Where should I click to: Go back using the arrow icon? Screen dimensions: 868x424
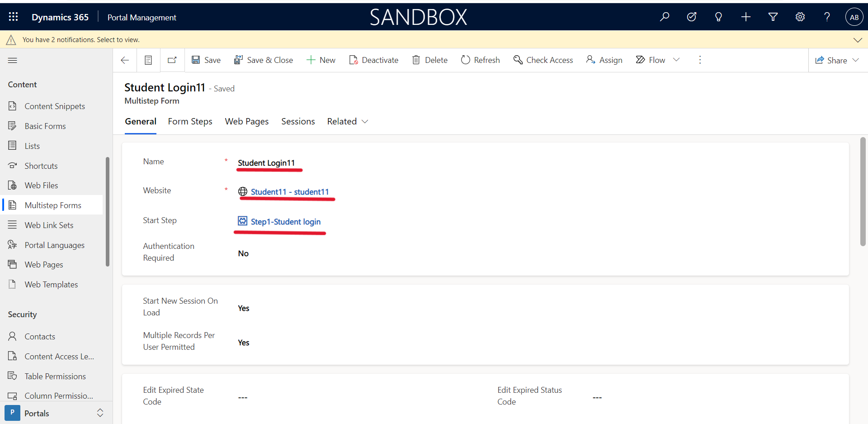pyautogui.click(x=125, y=60)
